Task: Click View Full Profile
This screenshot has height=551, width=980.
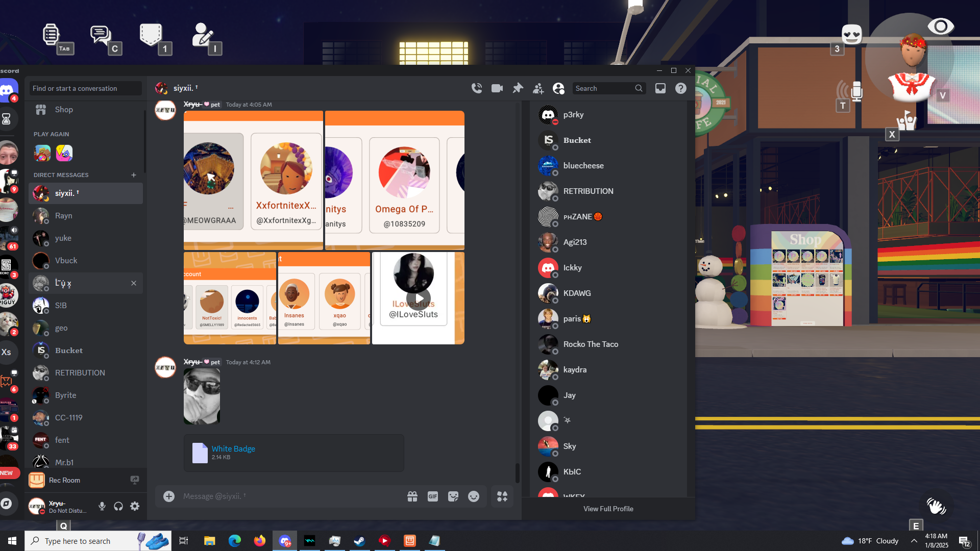Action: tap(608, 509)
